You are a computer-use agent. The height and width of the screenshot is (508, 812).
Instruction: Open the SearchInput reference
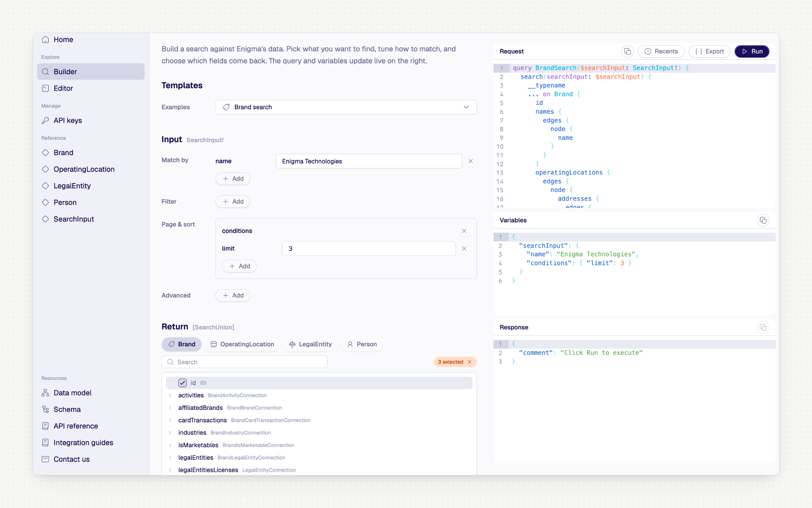click(91, 219)
